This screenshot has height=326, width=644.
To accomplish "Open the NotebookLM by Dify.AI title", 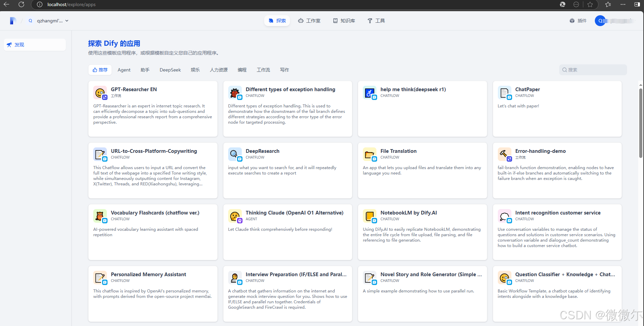I will [409, 213].
